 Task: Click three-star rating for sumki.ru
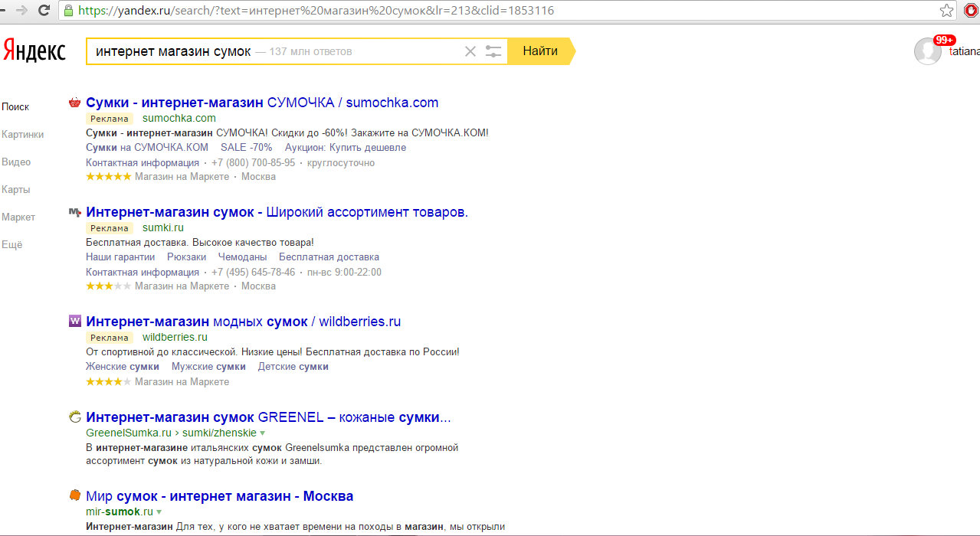click(x=109, y=286)
